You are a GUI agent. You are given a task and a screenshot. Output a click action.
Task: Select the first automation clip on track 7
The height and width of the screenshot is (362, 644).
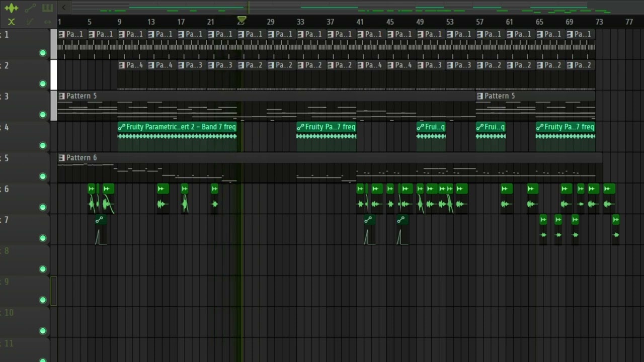[100, 230]
